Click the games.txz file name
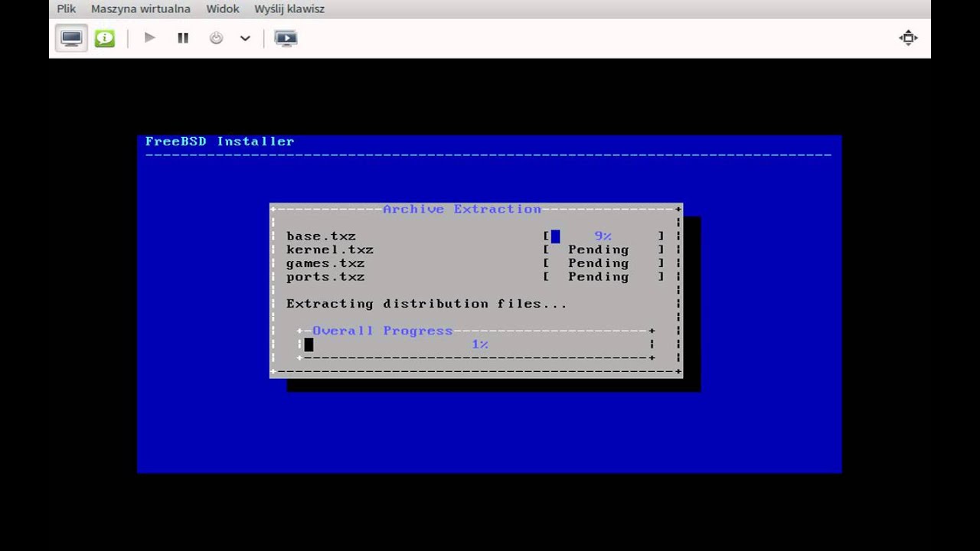 325,263
